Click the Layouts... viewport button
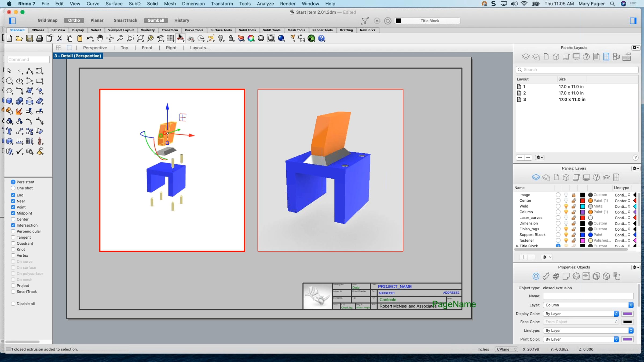The width and height of the screenshot is (644, 362). (200, 48)
